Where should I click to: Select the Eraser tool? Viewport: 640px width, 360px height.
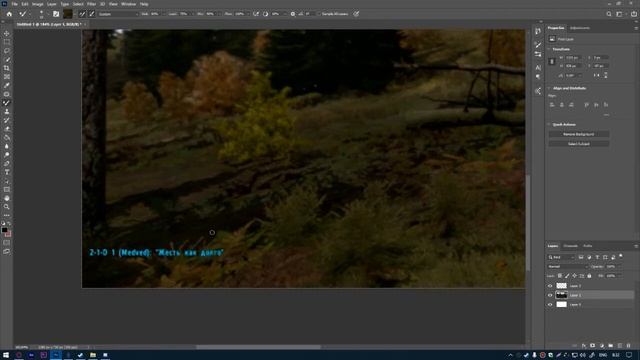[7, 129]
